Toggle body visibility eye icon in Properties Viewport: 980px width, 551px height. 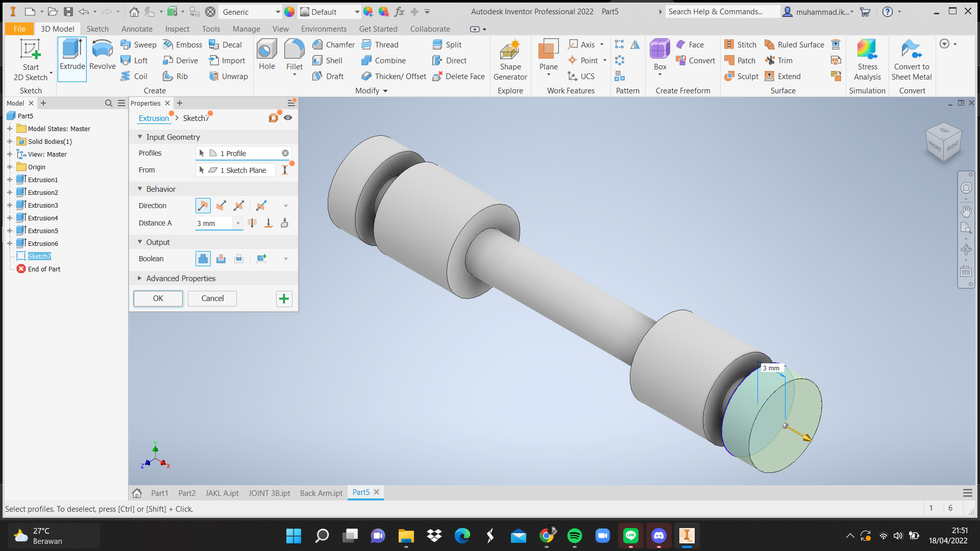pos(288,118)
